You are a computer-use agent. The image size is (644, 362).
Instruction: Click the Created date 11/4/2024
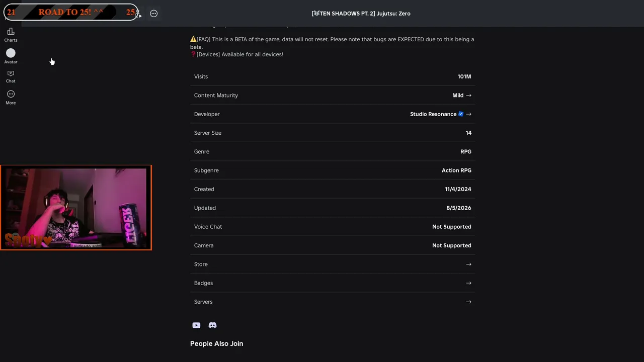[458, 189]
